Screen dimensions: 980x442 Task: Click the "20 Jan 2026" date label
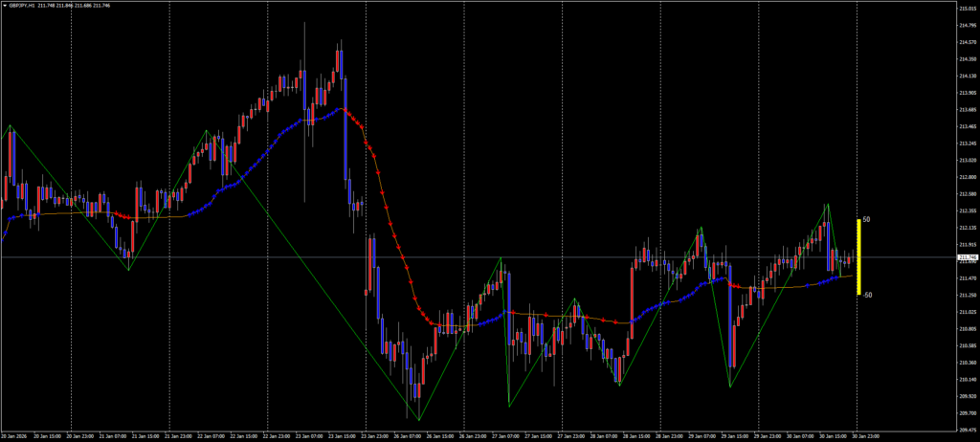pyautogui.click(x=15, y=435)
